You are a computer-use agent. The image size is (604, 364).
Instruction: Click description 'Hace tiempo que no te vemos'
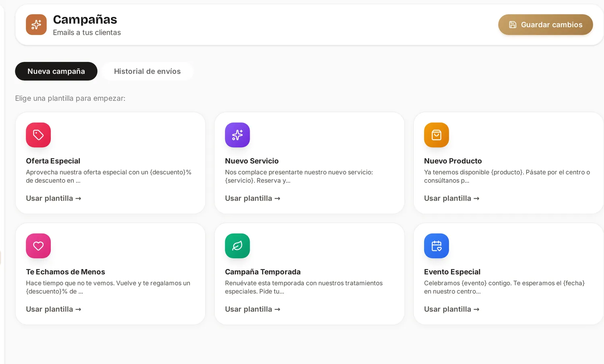(x=108, y=287)
